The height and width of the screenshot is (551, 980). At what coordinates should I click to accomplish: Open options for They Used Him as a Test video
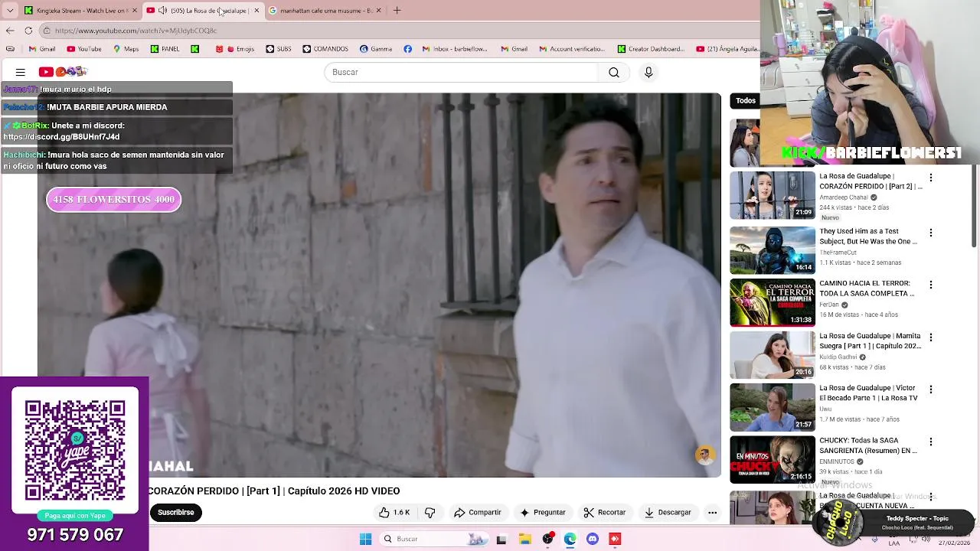(x=931, y=233)
